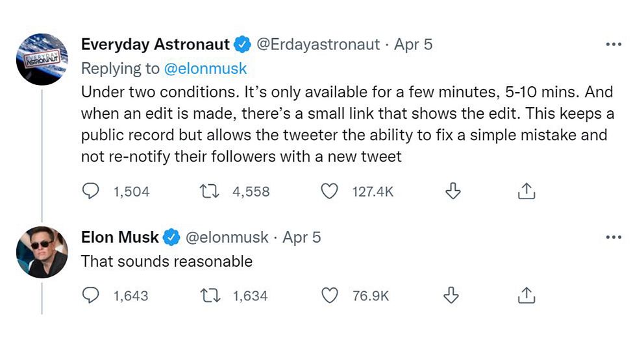The height and width of the screenshot is (362, 644).
Task: Open the @elonmusk mention in 'Replying to'
Action: pyautogui.click(x=206, y=68)
